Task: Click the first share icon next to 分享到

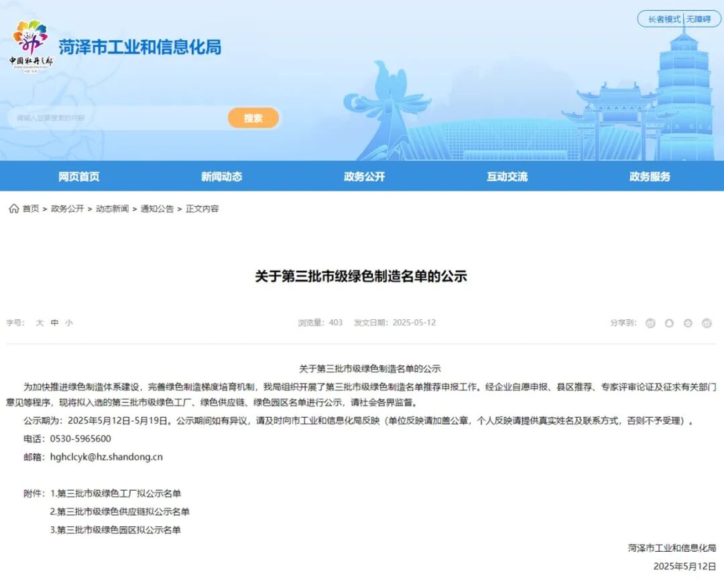Action: pyautogui.click(x=650, y=323)
